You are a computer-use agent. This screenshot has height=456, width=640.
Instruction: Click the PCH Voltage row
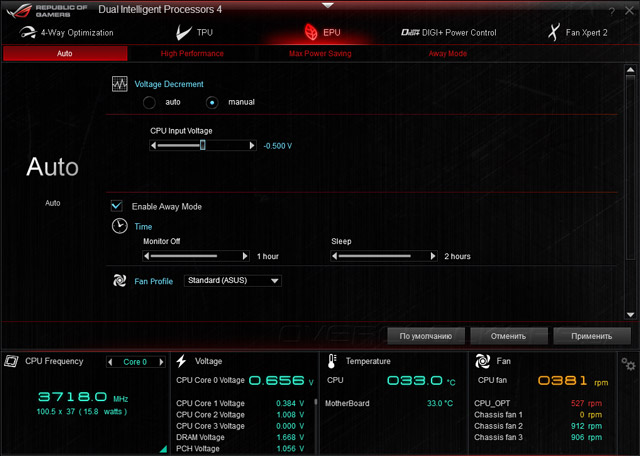(x=240, y=449)
